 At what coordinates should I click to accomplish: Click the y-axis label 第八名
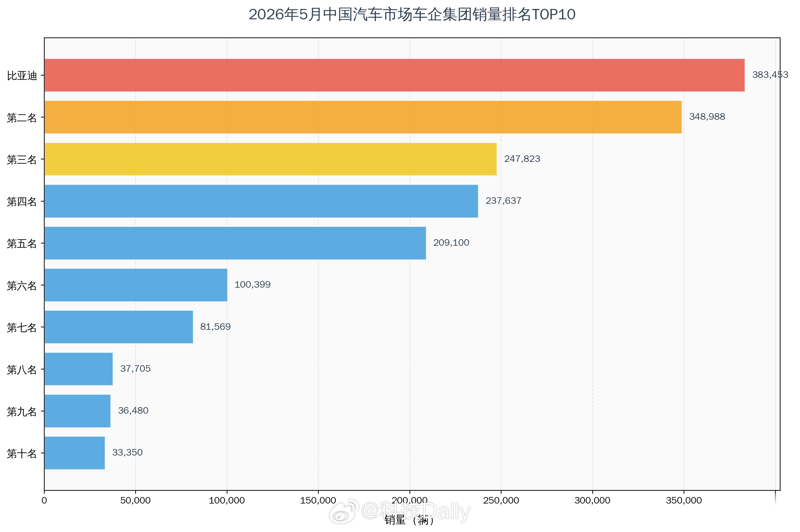click(22, 369)
